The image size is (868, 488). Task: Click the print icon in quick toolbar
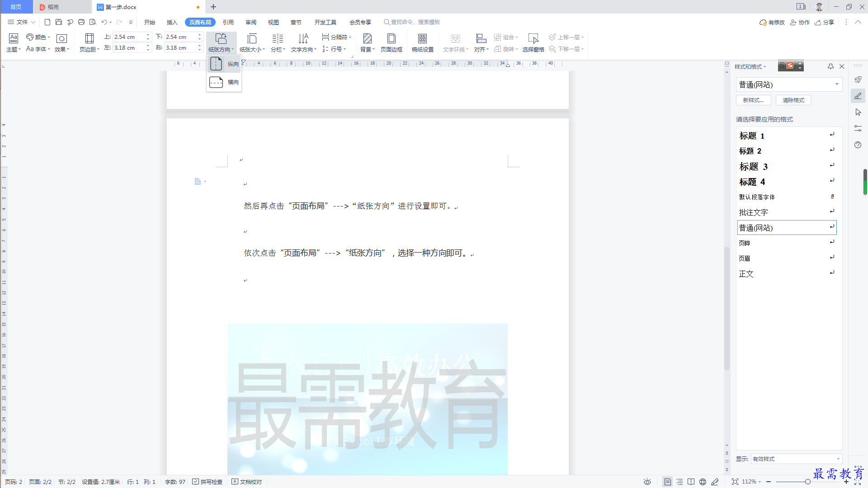coord(81,22)
